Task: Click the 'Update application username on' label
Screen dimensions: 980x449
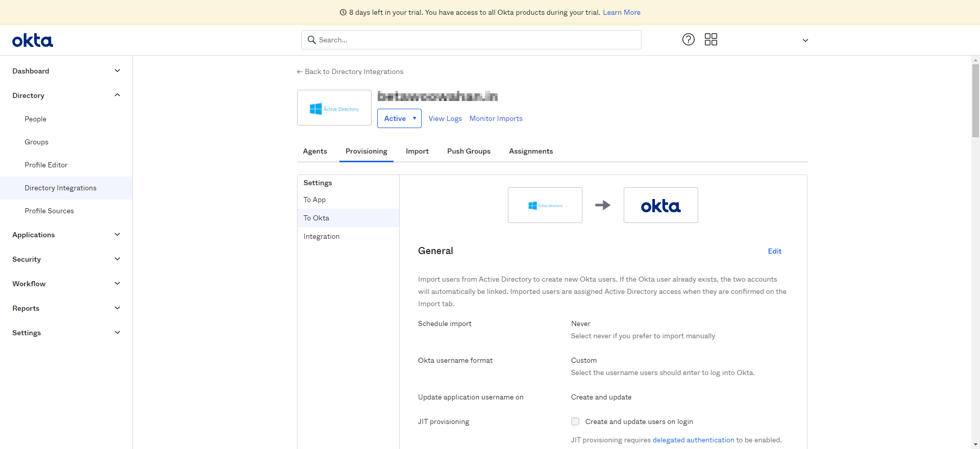Action: click(471, 397)
